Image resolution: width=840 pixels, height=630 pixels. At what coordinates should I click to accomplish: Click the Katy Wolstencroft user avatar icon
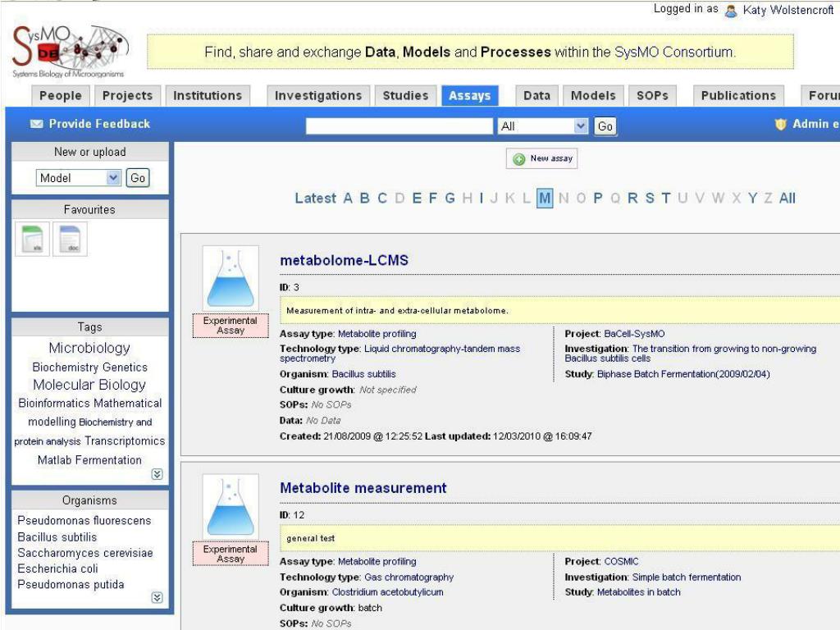pyautogui.click(x=731, y=11)
